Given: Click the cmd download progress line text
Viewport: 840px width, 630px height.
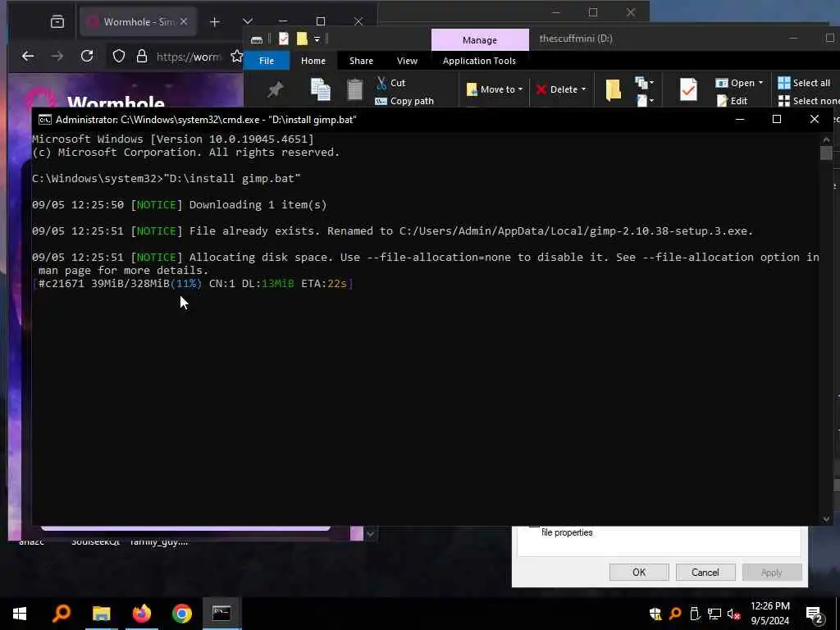Looking at the screenshot, I should 193,283.
